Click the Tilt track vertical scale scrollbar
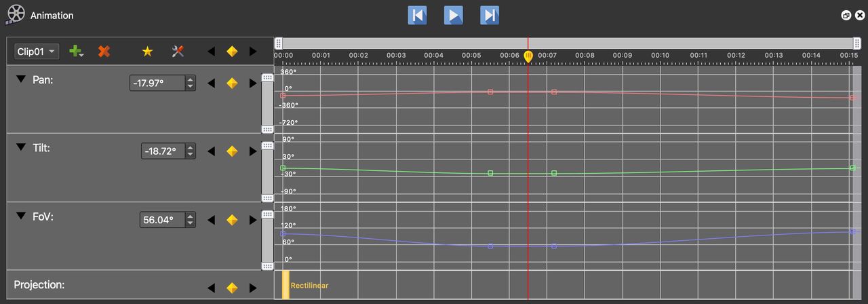 point(267,171)
